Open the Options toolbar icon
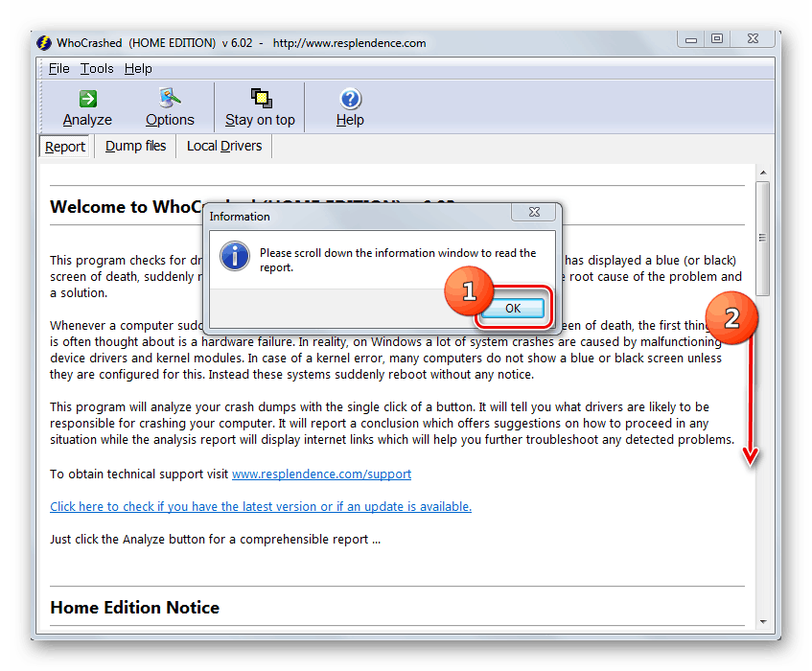This screenshot has height=671, width=812. point(170,98)
